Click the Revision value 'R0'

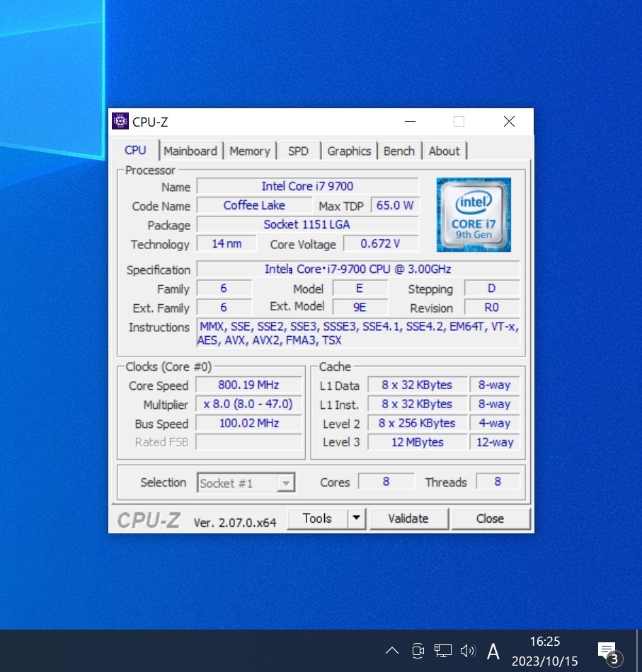[492, 307]
